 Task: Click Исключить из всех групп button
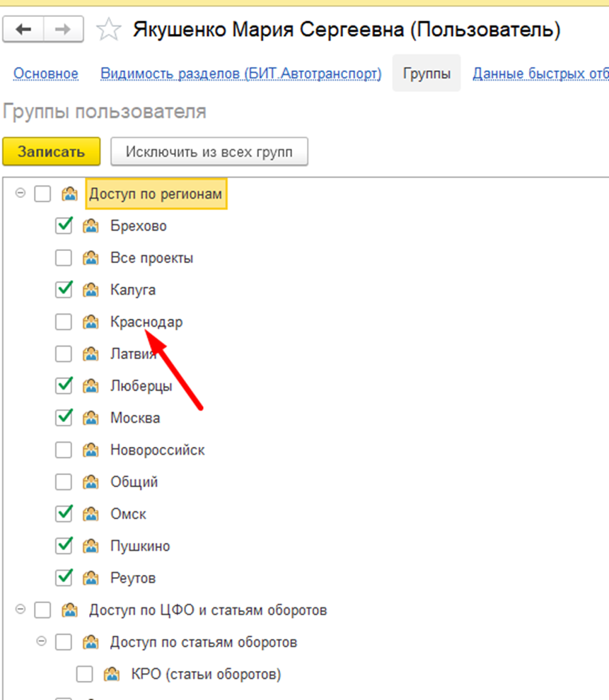(209, 152)
